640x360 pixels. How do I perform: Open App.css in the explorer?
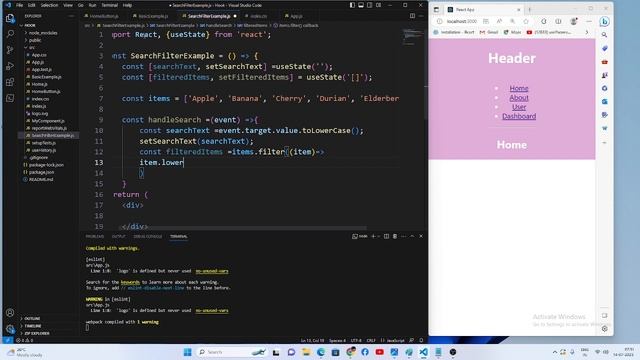click(x=39, y=55)
